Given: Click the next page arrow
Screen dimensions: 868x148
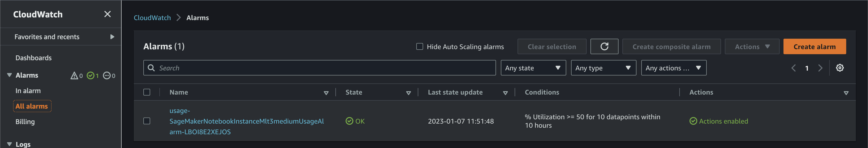Looking at the screenshot, I should coord(821,68).
